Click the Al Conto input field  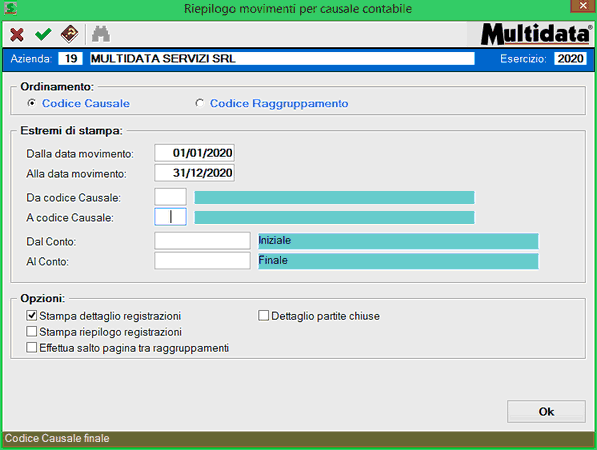coord(202,261)
